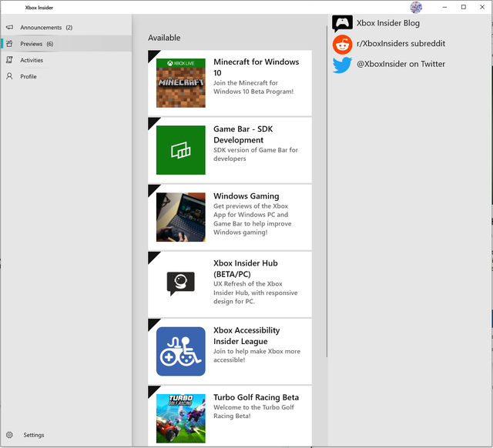Screen dimensions: 493x448
Task: Select the Previews (6) nav item
Action: tap(66, 44)
